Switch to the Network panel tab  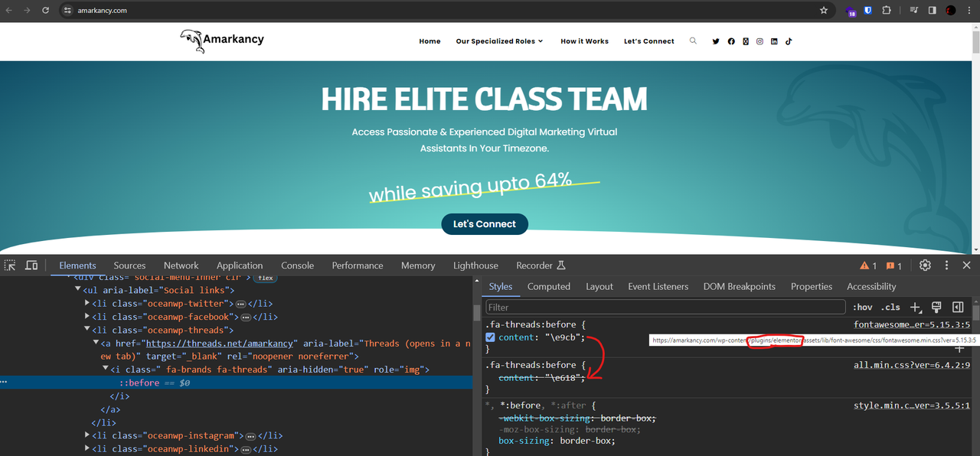coord(181,265)
